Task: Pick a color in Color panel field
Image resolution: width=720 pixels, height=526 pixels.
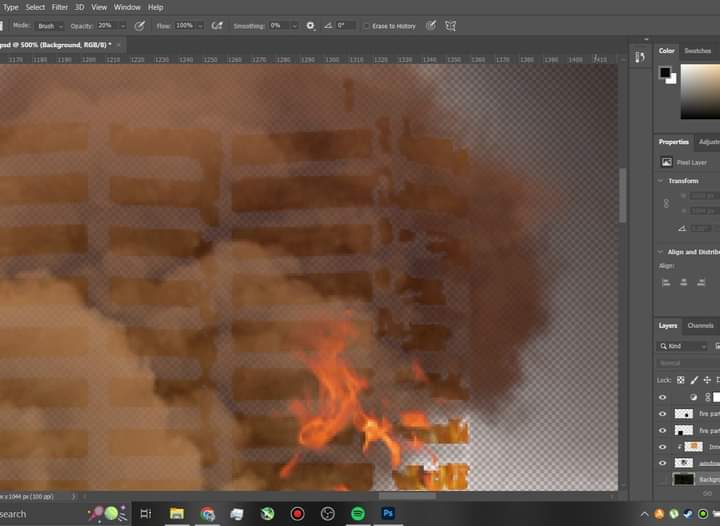Action: 700,91
